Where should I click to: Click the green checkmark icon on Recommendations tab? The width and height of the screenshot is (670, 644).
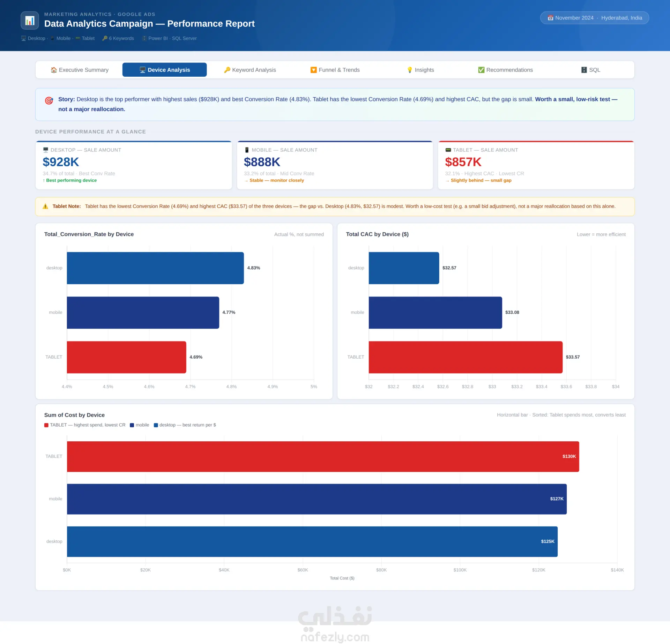pyautogui.click(x=481, y=70)
